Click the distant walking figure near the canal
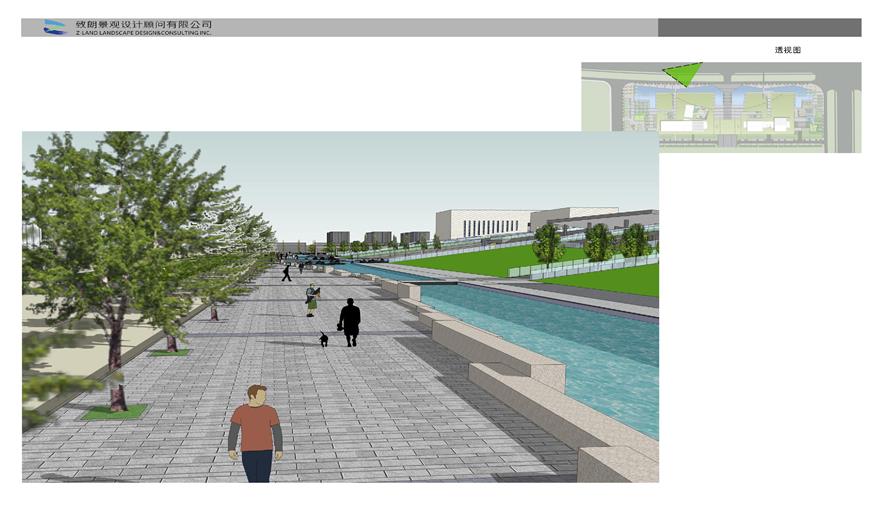This screenshot has width=882, height=526. click(x=286, y=271)
